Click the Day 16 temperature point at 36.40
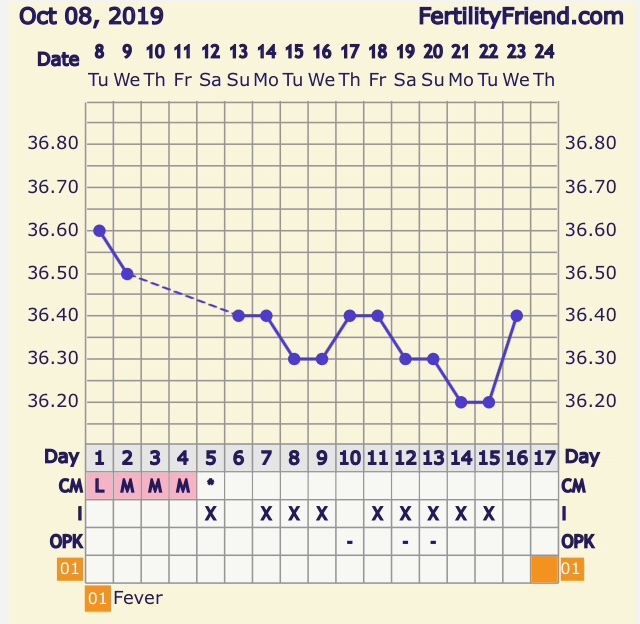640x624 pixels. coord(517,315)
